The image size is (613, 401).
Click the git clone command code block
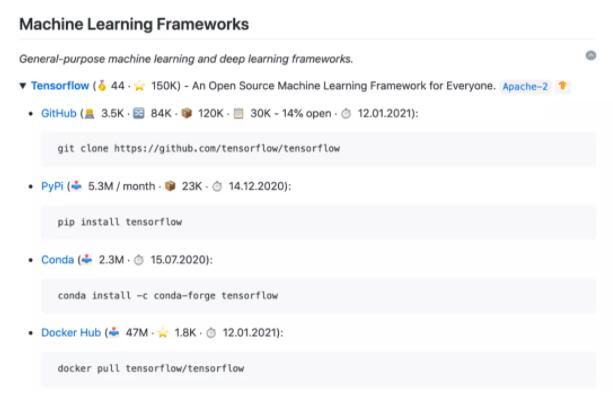click(318, 149)
